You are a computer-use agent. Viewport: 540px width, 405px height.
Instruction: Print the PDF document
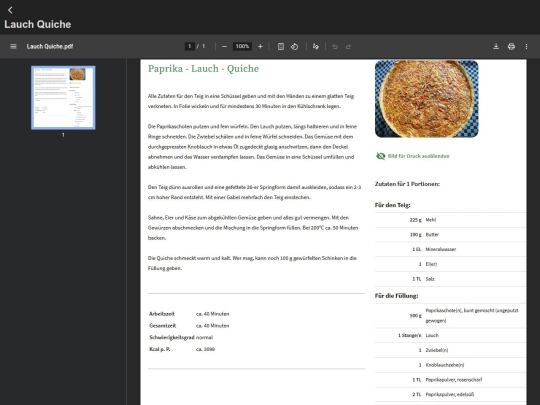[x=511, y=46]
